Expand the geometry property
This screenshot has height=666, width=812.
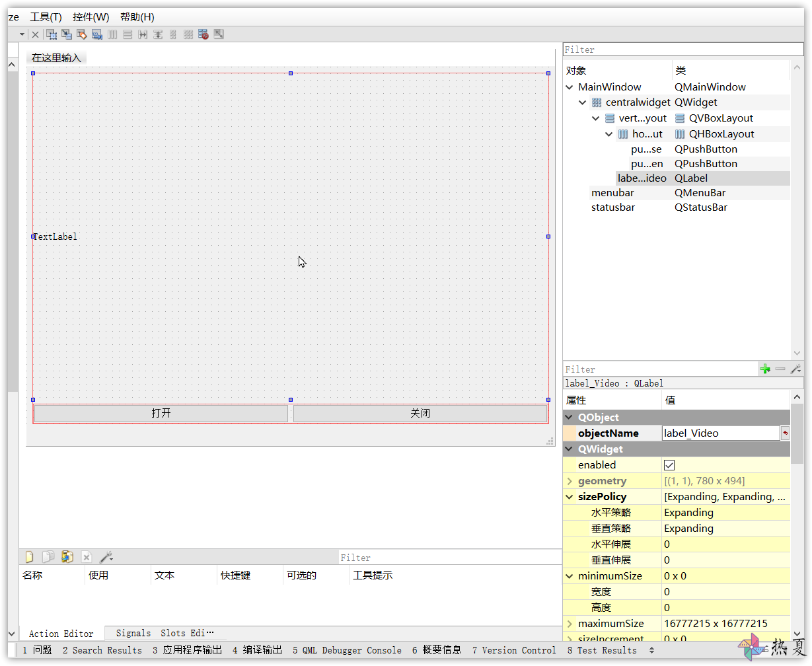570,481
